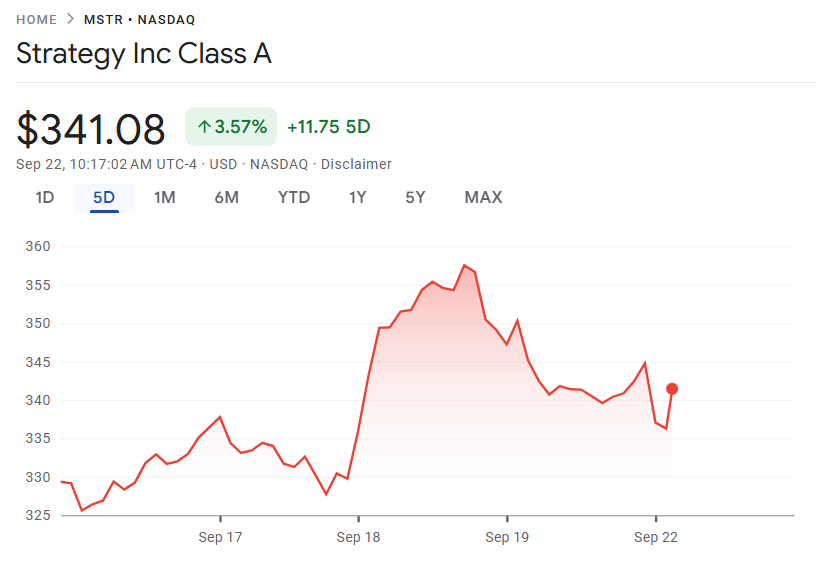816x571 pixels.
Task: Click the HOME breadcrumb link
Action: coord(36,20)
